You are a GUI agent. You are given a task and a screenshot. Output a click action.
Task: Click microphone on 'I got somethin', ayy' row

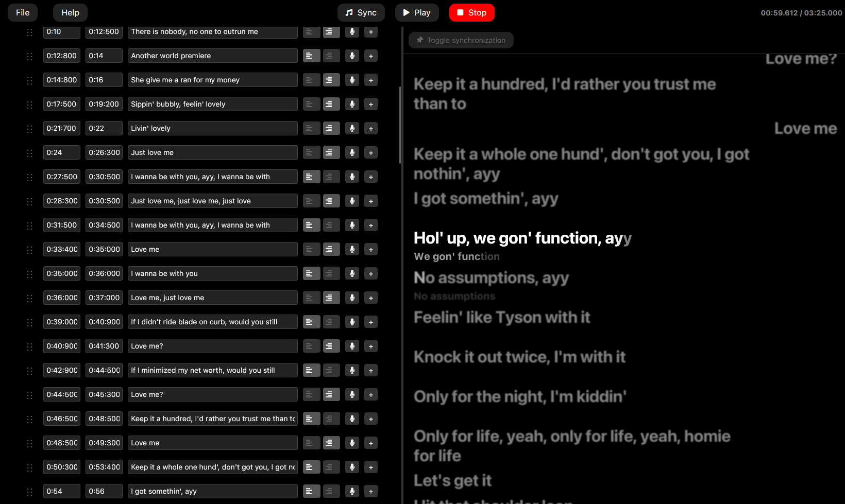pos(352,491)
